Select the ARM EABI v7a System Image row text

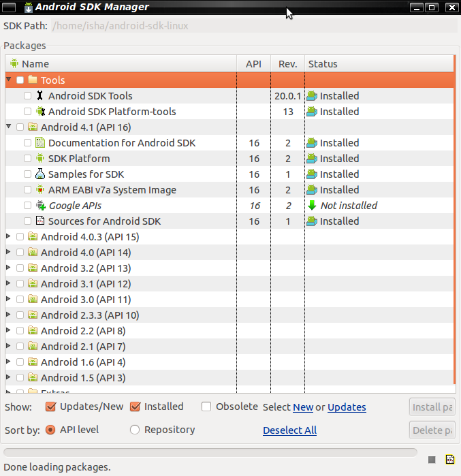pyautogui.click(x=112, y=190)
